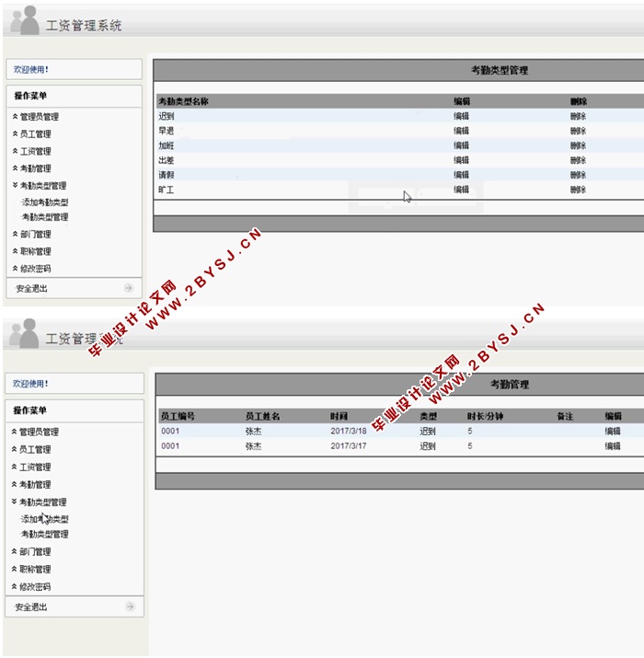644x658 pixels.
Task: Open 工资管理 menu on 考勤管理 page sidebar
Action: coord(35,468)
